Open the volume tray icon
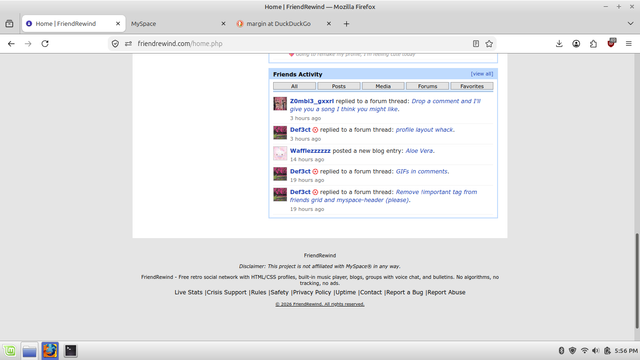640x360 pixels. coord(596,351)
